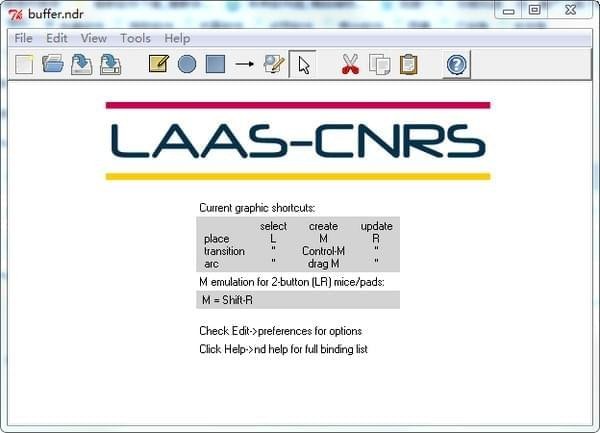Open the Help menu
Viewport: 600px width, 433px height.
pyautogui.click(x=177, y=38)
